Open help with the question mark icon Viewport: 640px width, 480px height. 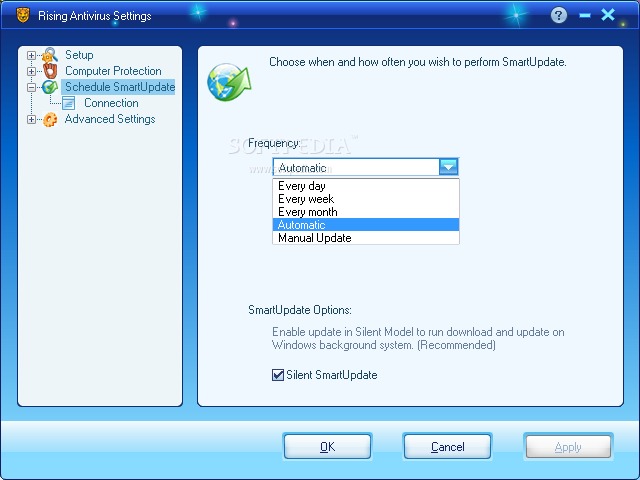pyautogui.click(x=559, y=16)
